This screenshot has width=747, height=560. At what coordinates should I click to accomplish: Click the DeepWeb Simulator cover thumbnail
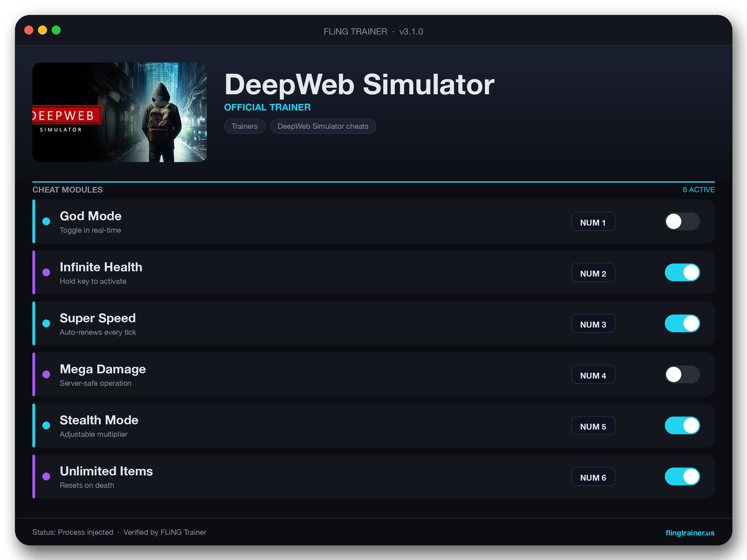120,112
